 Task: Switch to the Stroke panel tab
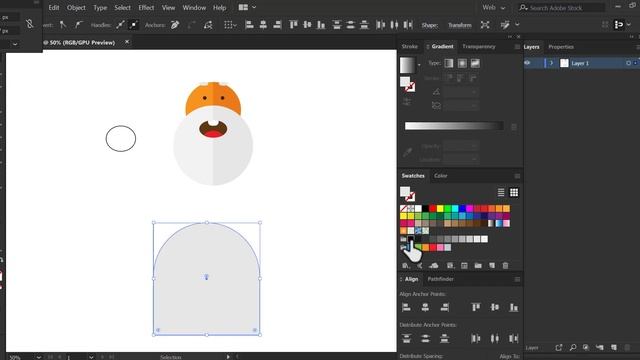[409, 47]
